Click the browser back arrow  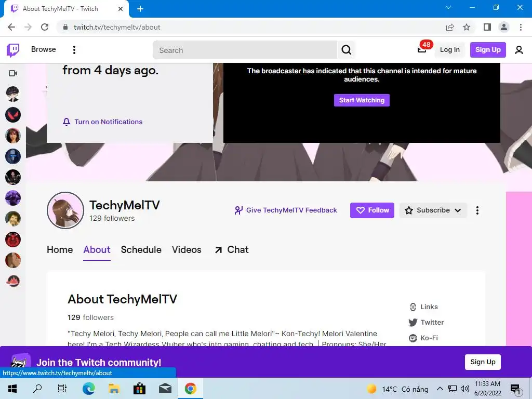pos(11,27)
